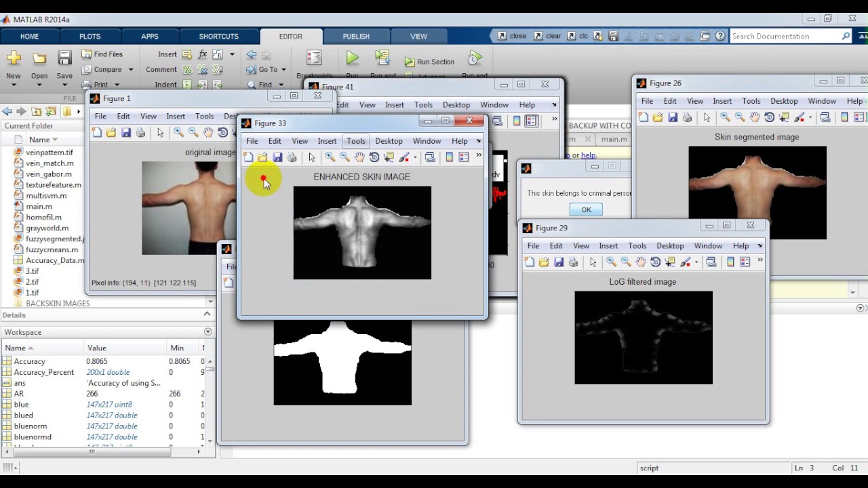Viewport: 868px width, 488px height.
Task: Click OK in the criminal person dialog
Action: tap(586, 209)
